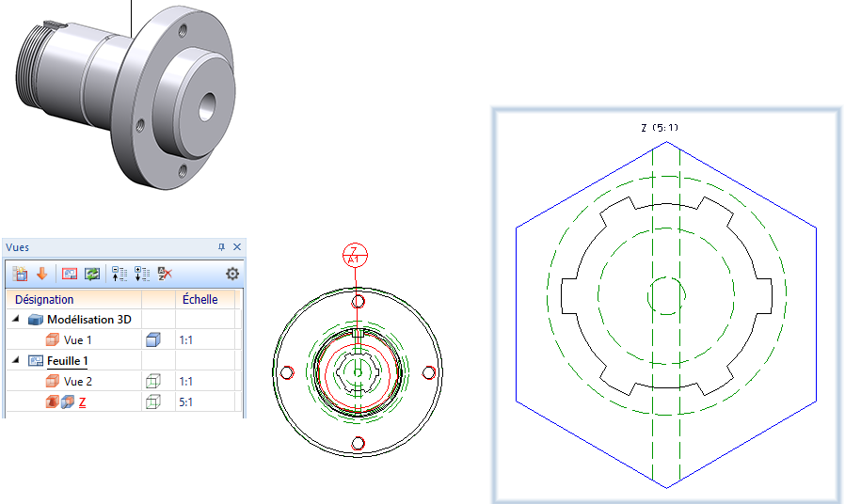Collapse all tree levels icon with up arrow
845x504 pixels.
pos(120,274)
